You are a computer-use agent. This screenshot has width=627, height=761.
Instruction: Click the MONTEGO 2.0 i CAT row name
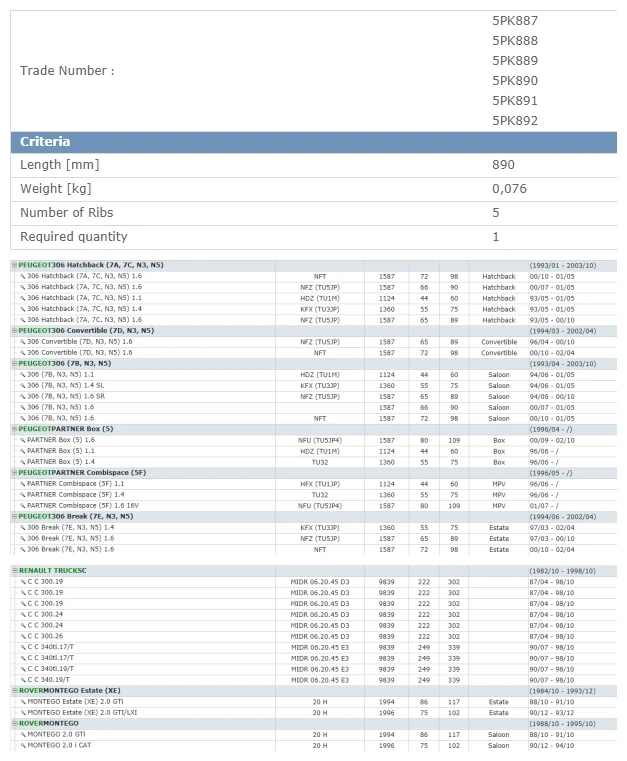point(59,745)
